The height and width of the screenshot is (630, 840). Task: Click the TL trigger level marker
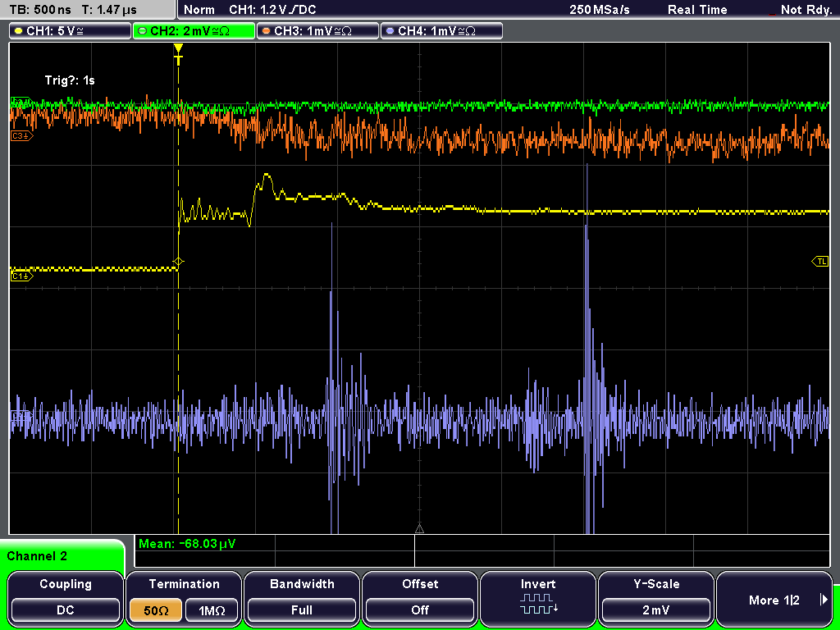point(820,262)
